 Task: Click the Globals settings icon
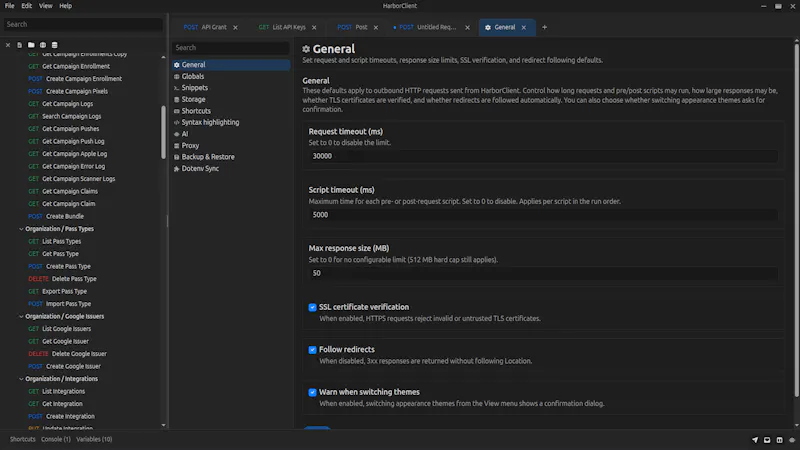click(x=177, y=77)
